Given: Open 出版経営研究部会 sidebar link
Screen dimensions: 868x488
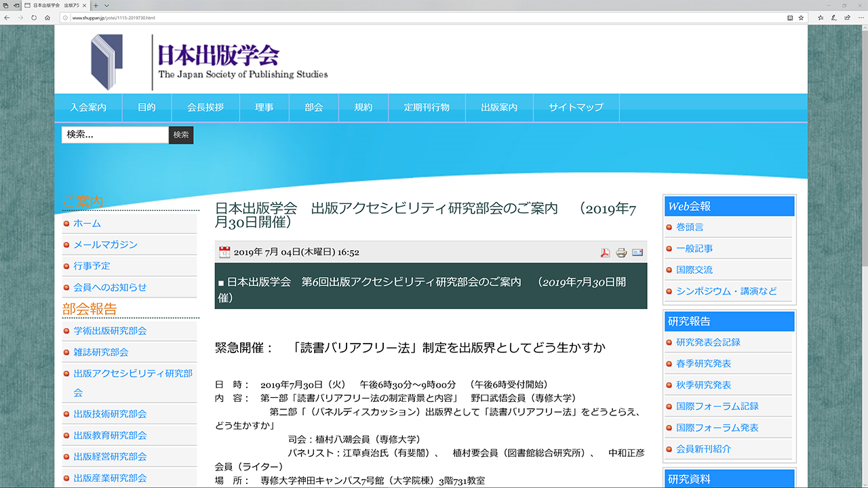Looking at the screenshot, I should pos(110,457).
